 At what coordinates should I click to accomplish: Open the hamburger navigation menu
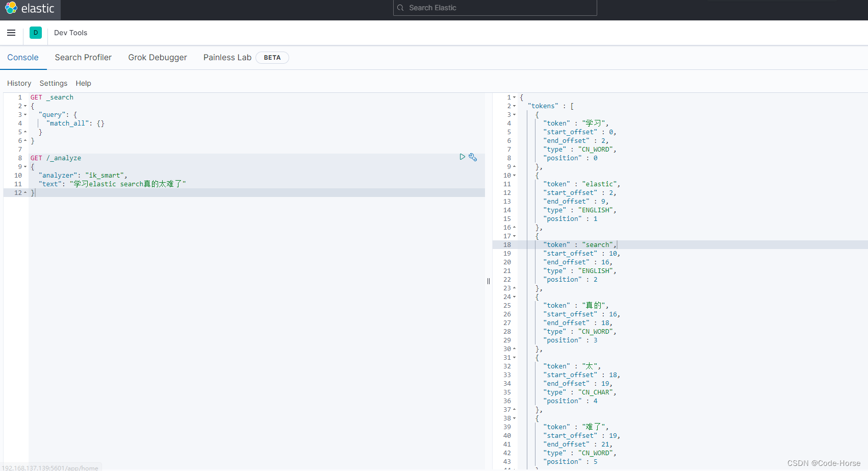click(11, 33)
